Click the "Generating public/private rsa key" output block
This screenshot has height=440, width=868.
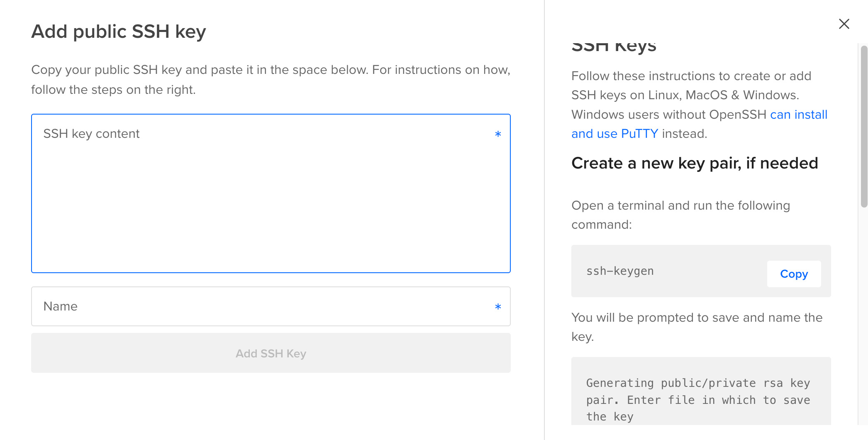click(701, 391)
